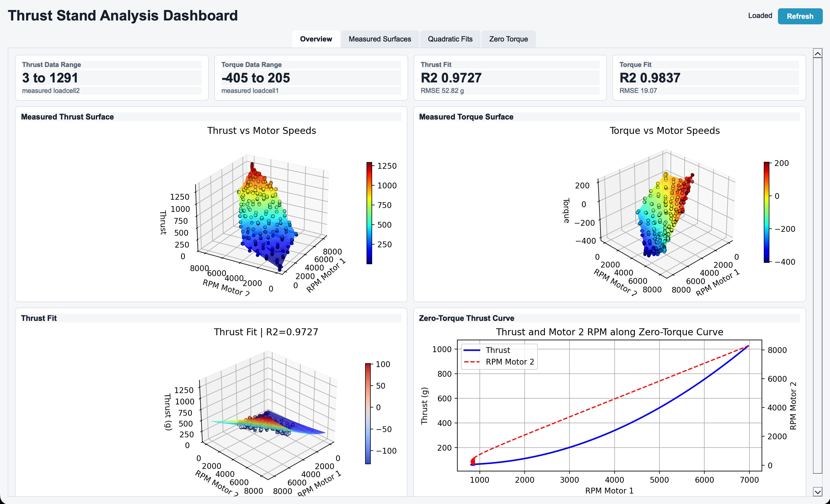
Task: Click the Torque Data Range label
Action: click(251, 65)
